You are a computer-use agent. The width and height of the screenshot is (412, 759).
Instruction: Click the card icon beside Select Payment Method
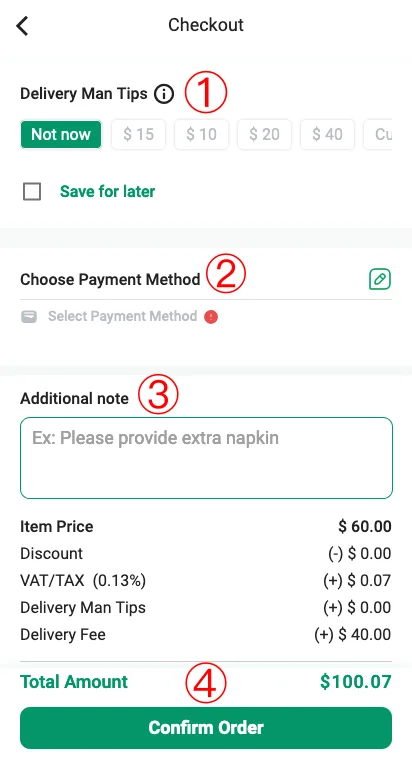click(29, 317)
